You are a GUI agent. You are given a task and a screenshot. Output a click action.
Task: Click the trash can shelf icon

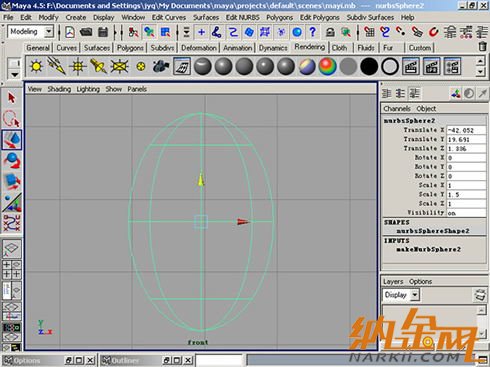[482, 47]
